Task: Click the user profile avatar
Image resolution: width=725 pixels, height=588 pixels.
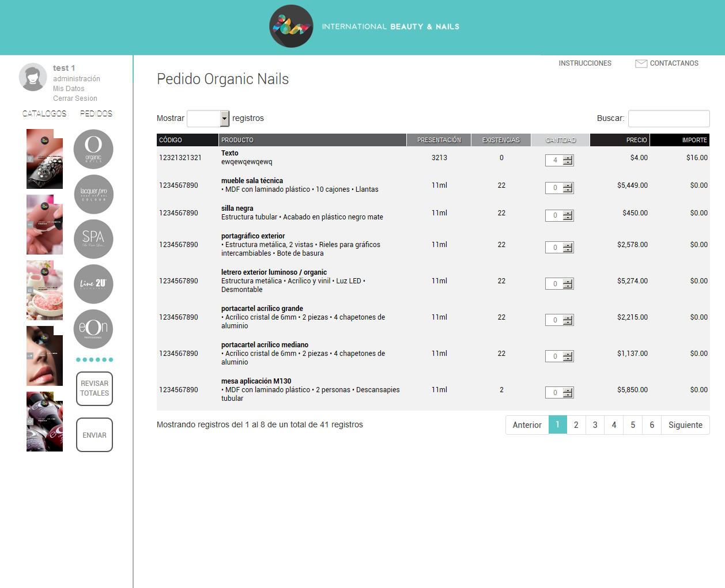Action: point(33,77)
